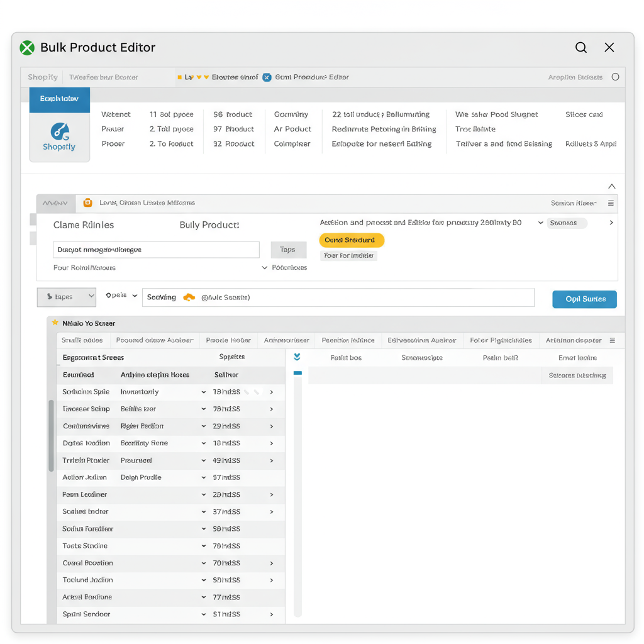Click the orange icon in the panel header
Viewport: 644px width, 644px height.
(x=87, y=203)
